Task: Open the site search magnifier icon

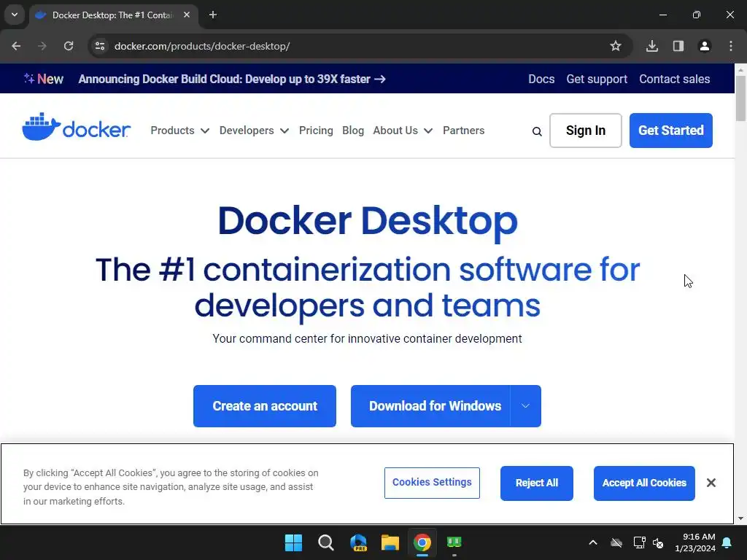Action: 537,131
